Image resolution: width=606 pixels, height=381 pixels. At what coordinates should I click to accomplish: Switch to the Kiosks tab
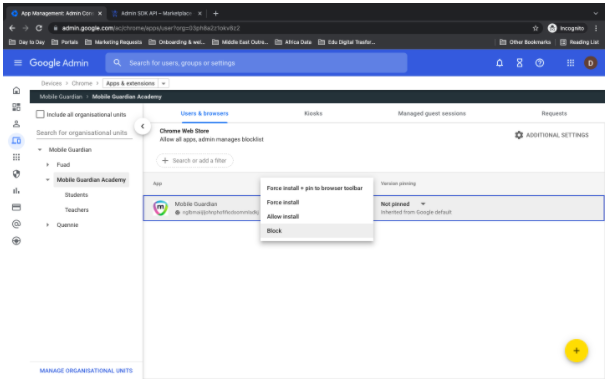coord(313,114)
